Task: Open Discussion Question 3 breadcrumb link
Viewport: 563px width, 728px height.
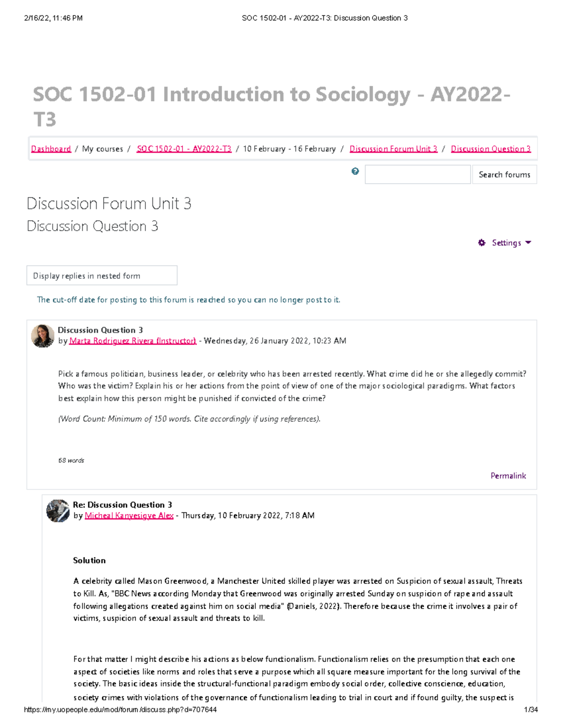Action: click(x=490, y=149)
